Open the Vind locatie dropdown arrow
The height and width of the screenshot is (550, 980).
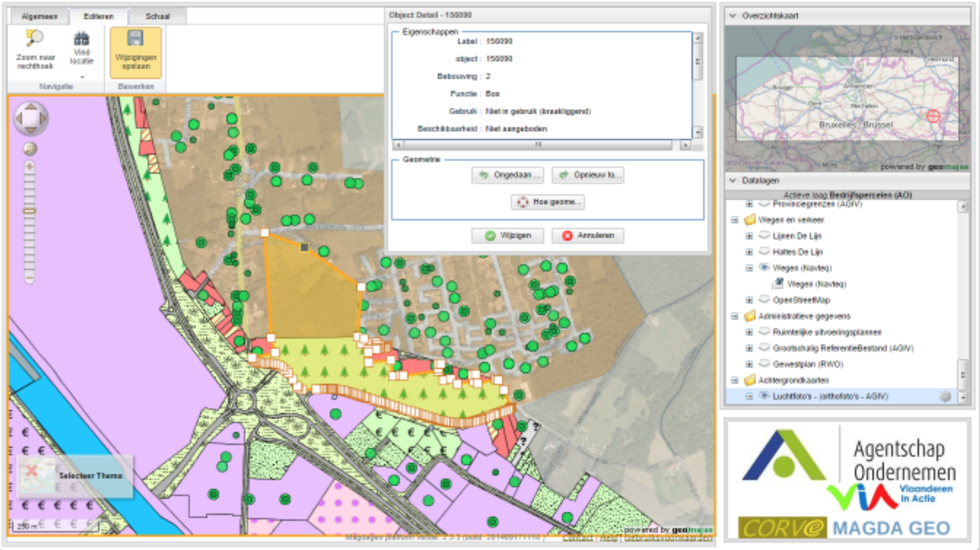82,76
